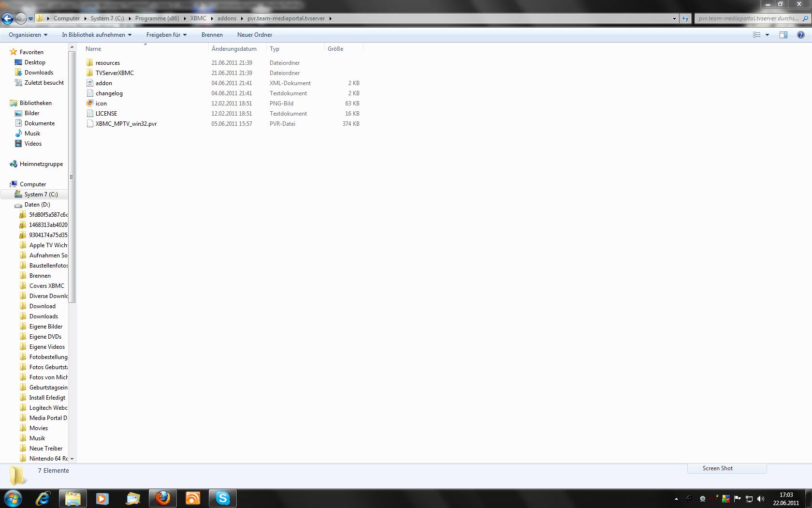Select the LICENSE file icon
Image resolution: width=812 pixels, height=508 pixels.
90,113
